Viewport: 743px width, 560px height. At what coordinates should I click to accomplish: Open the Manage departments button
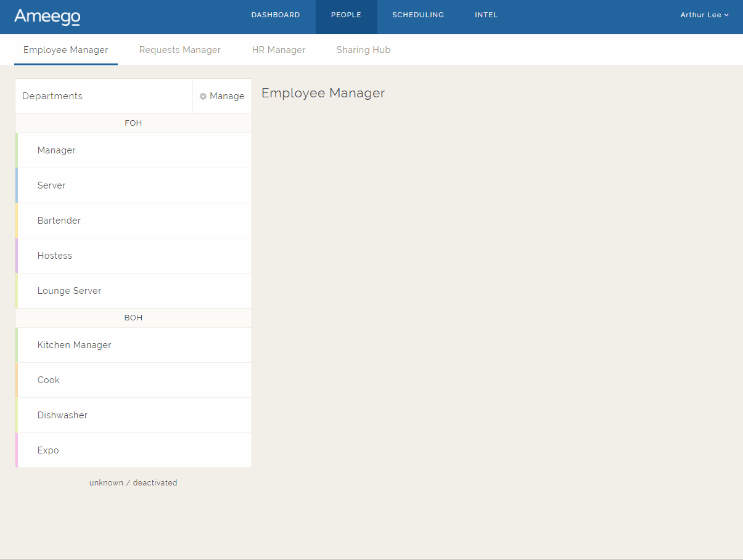pyautogui.click(x=222, y=96)
